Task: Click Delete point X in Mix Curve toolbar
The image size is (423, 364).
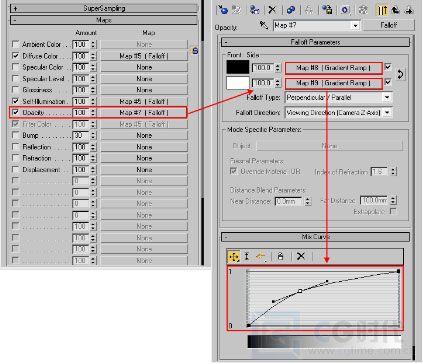Action: click(301, 256)
